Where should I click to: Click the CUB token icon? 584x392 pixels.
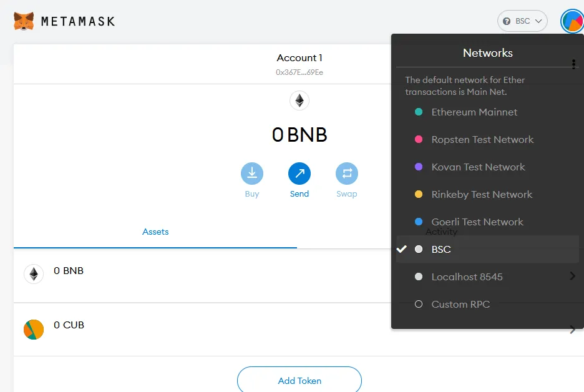click(34, 330)
